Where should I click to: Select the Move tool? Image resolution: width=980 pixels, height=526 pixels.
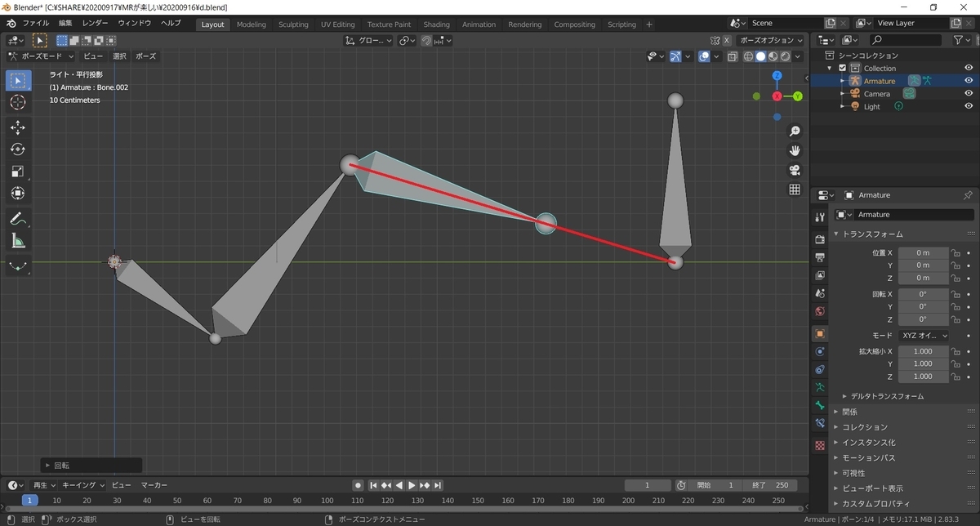coord(18,127)
